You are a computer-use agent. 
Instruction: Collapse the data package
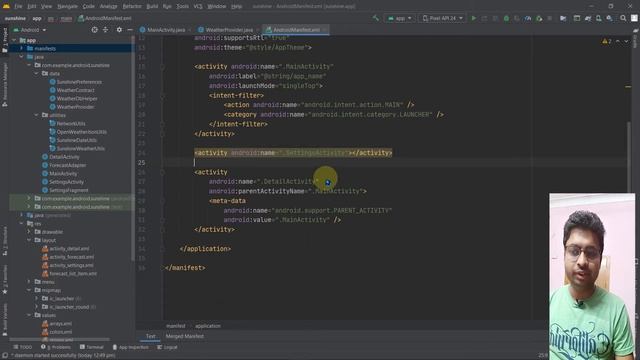click(x=36, y=73)
